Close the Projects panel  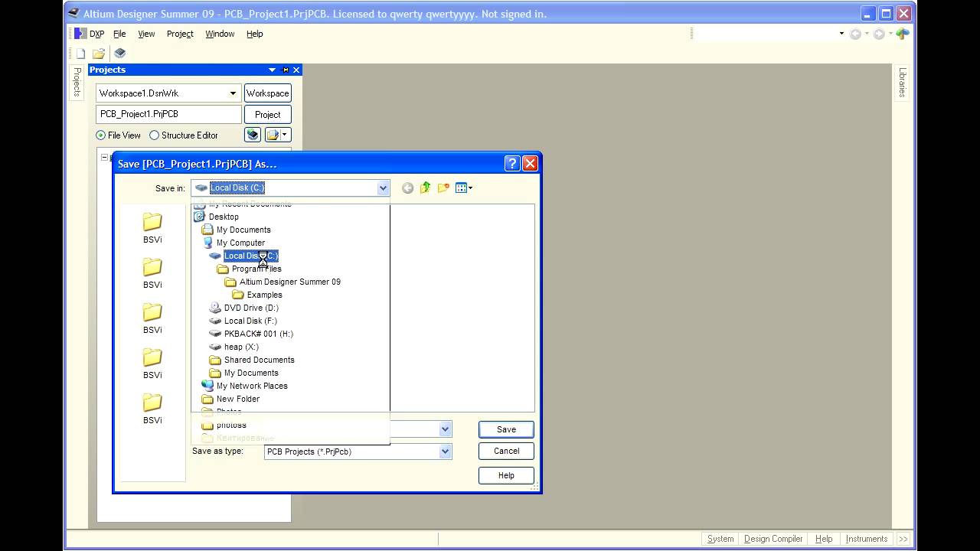296,70
